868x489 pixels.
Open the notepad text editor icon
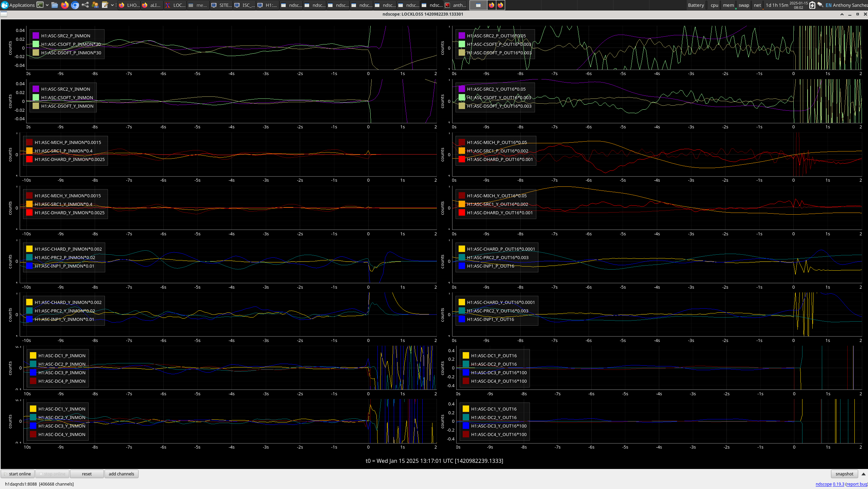(105, 5)
